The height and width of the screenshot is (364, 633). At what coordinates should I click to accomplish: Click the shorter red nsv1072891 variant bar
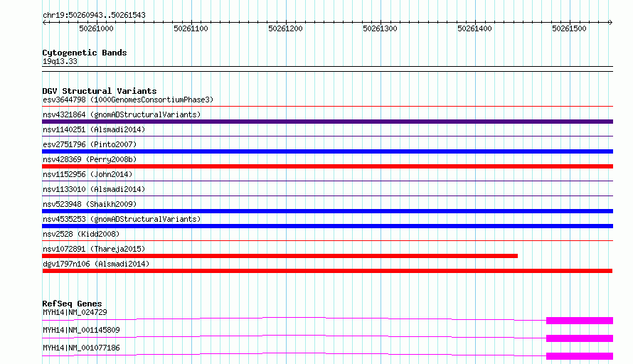pyautogui.click(x=280, y=256)
